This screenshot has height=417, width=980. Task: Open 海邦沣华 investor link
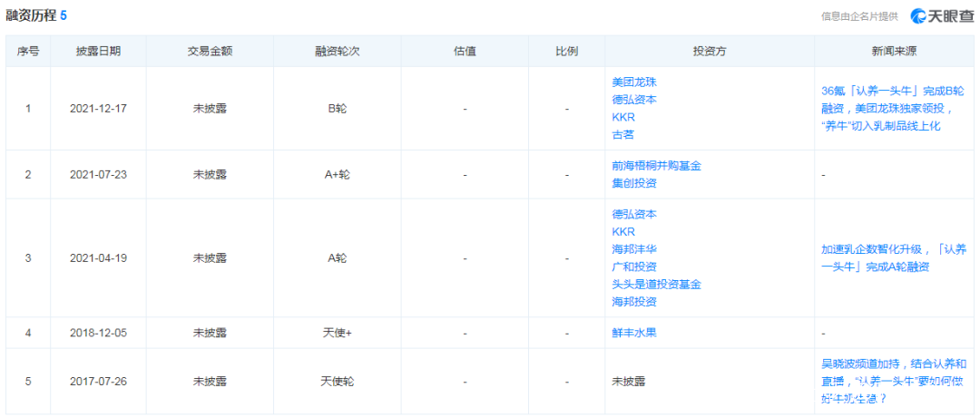pos(634,249)
